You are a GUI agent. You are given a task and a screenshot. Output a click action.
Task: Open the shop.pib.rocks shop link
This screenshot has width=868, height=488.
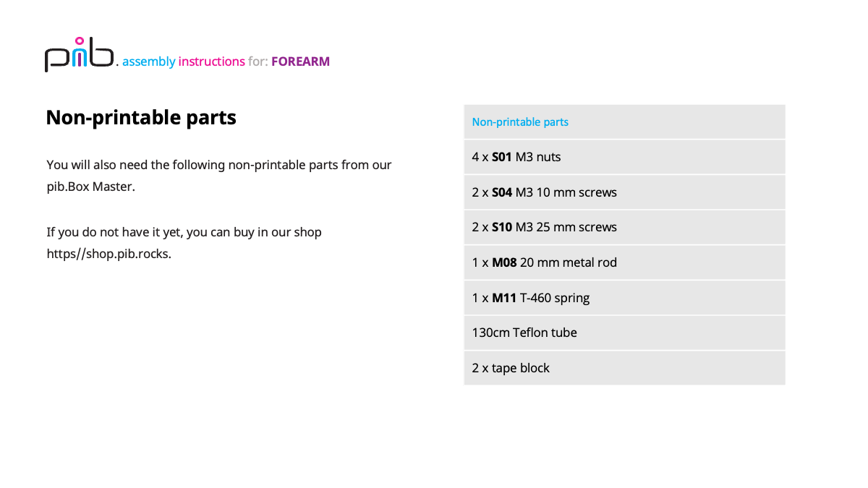[109, 254]
